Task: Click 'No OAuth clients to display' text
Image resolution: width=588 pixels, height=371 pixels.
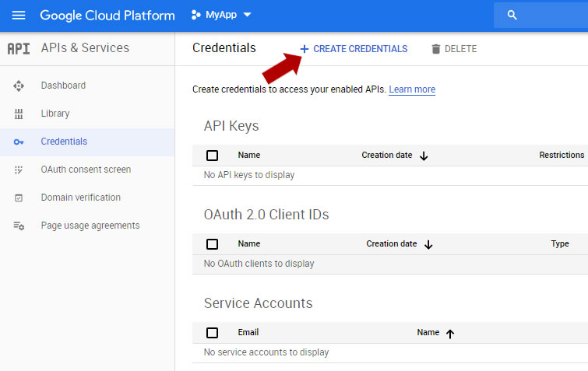Action: (259, 264)
